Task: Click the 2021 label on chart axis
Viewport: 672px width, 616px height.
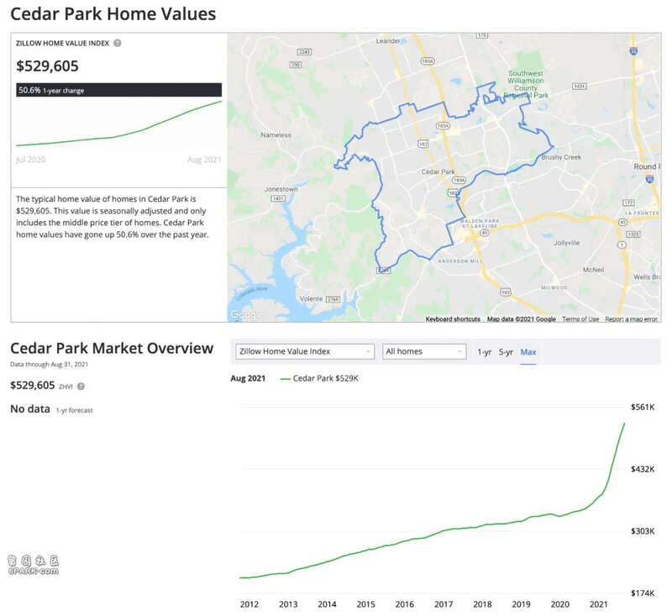Action: (598, 604)
